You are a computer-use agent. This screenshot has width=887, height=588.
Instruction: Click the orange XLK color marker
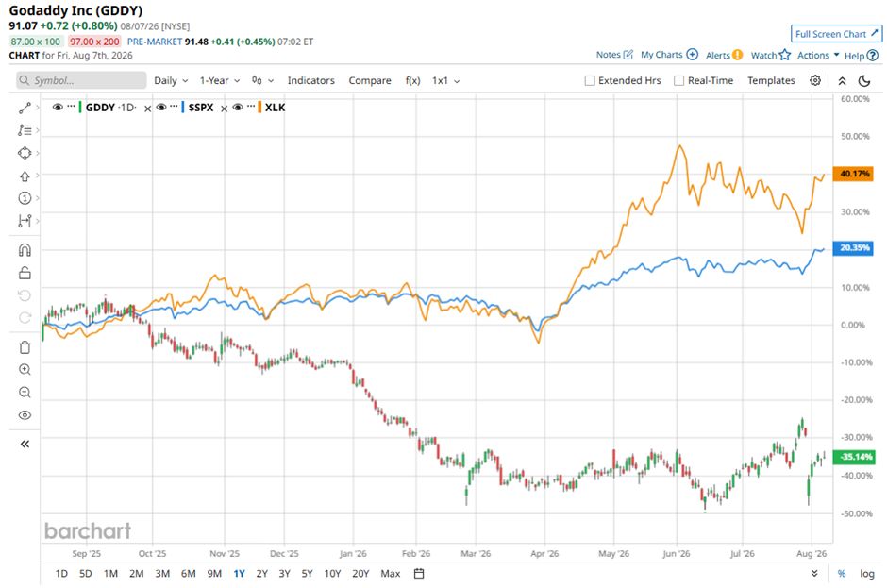(259, 107)
